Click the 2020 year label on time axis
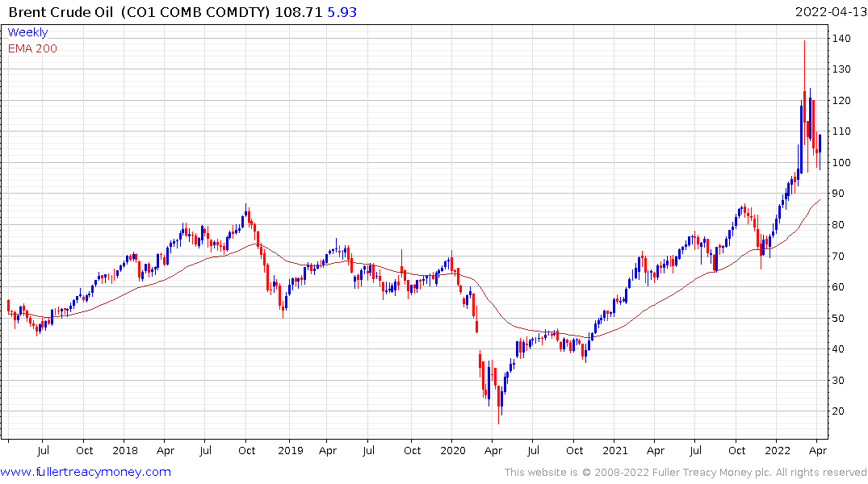 tap(453, 450)
